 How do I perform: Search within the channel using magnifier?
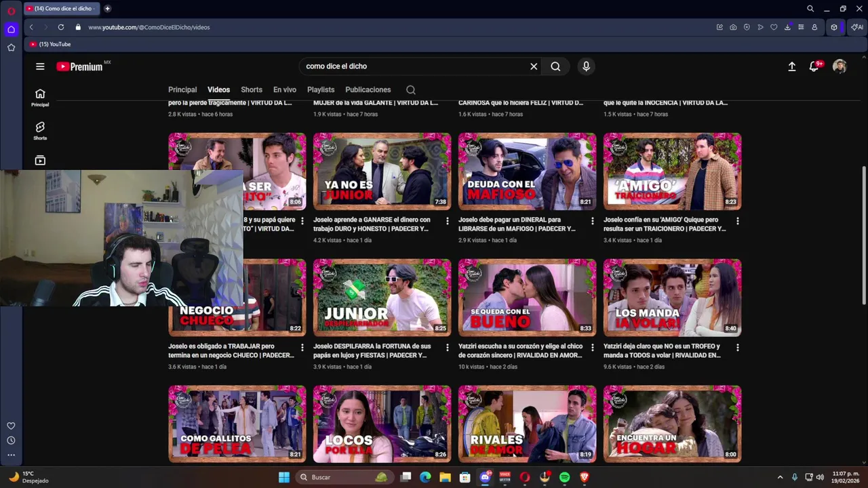click(410, 89)
